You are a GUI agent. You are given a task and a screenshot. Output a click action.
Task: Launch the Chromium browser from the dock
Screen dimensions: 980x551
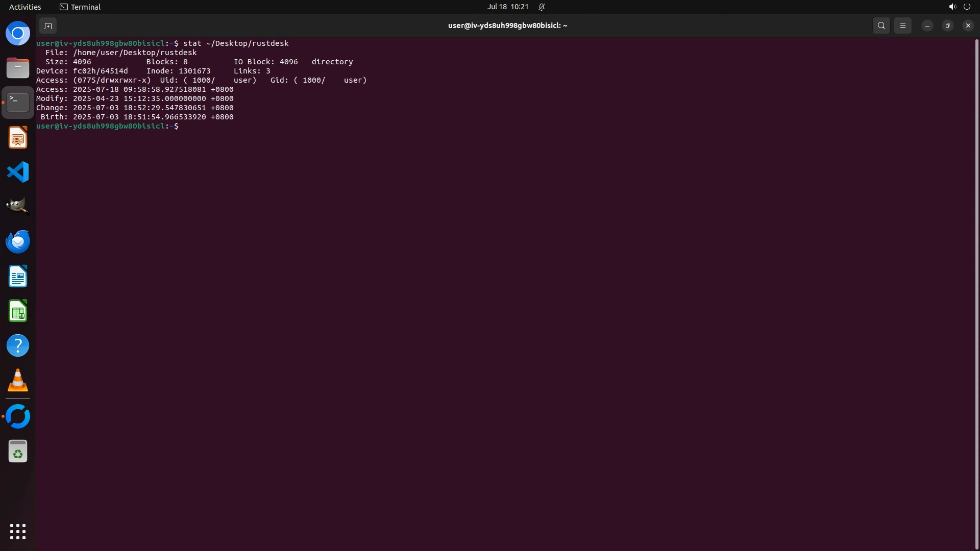18,34
